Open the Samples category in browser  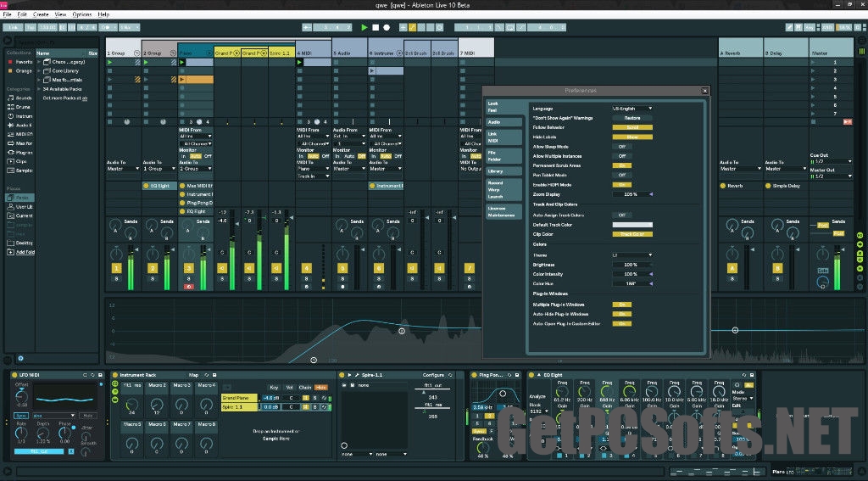20,171
